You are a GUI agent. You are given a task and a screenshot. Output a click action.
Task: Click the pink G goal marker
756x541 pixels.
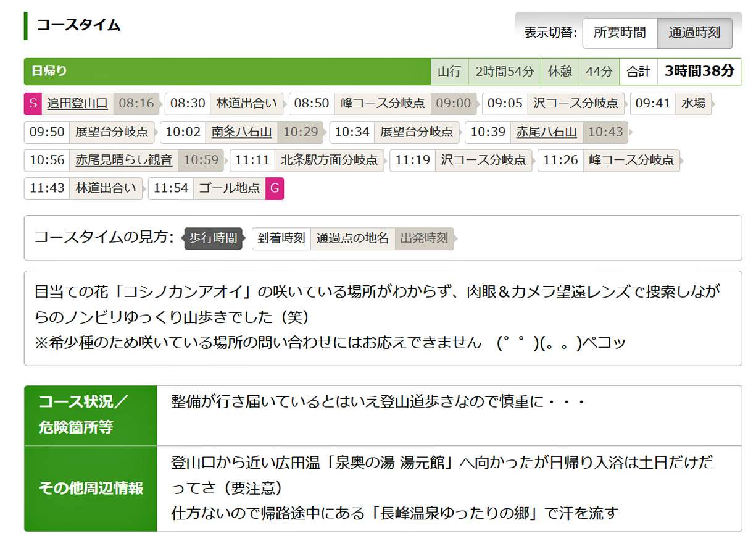pos(275,188)
